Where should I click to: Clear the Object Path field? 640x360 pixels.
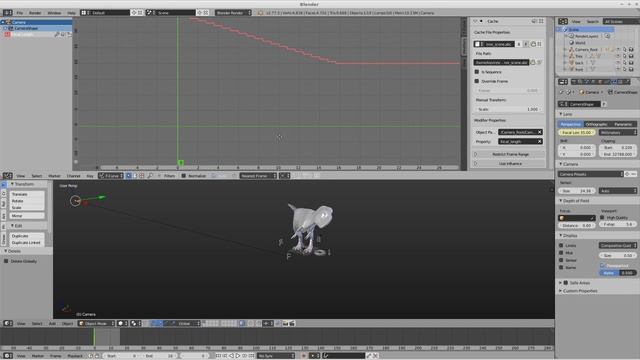pos(540,132)
